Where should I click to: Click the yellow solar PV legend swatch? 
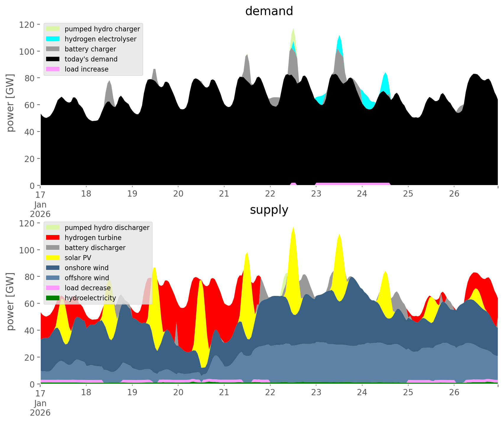click(x=53, y=258)
